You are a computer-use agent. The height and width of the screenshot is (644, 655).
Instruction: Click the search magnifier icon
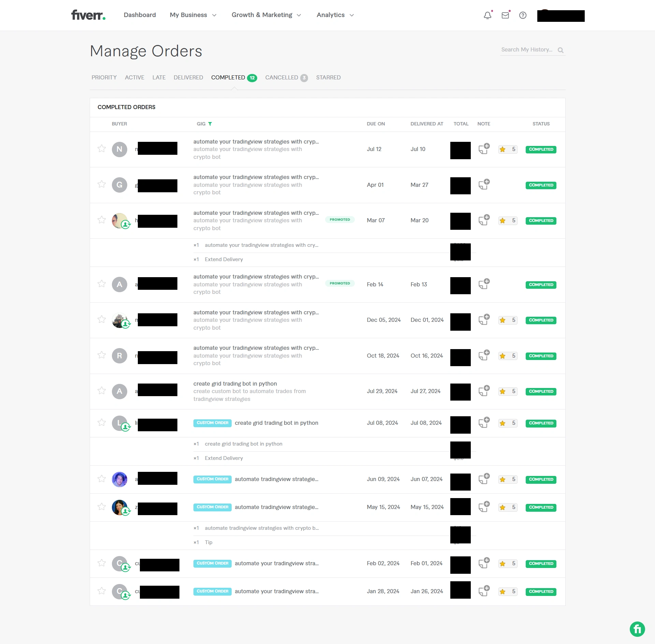(561, 50)
